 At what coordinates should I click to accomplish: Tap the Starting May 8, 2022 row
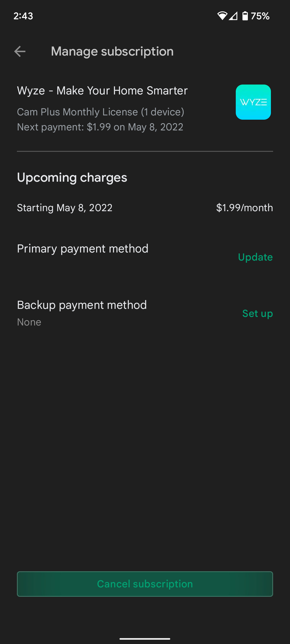(x=64, y=208)
